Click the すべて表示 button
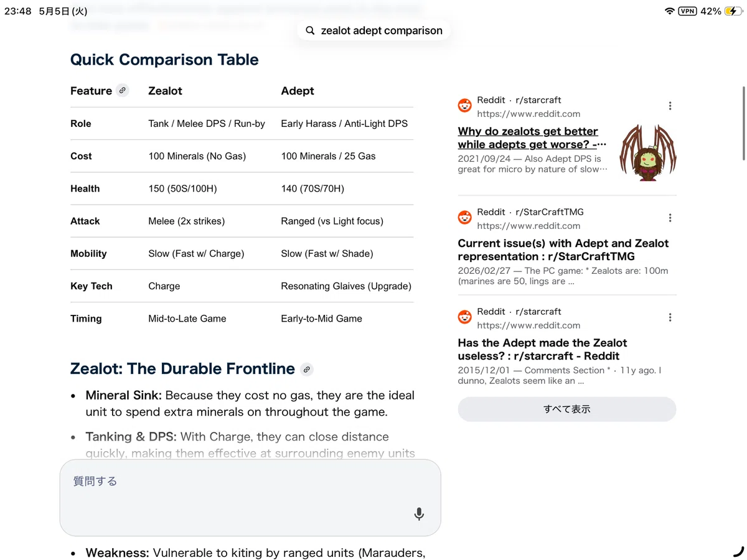 click(x=566, y=409)
